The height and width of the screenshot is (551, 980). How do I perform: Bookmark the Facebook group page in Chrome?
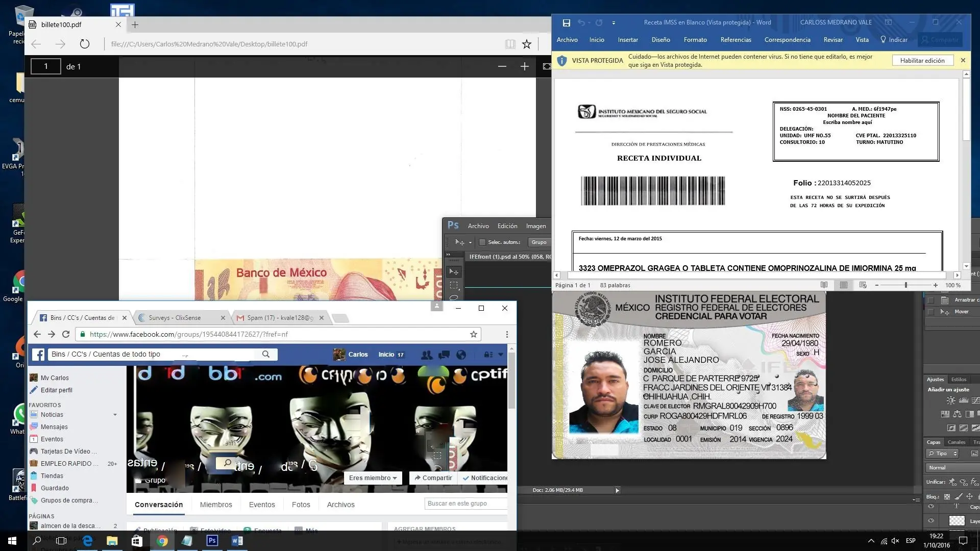(474, 334)
